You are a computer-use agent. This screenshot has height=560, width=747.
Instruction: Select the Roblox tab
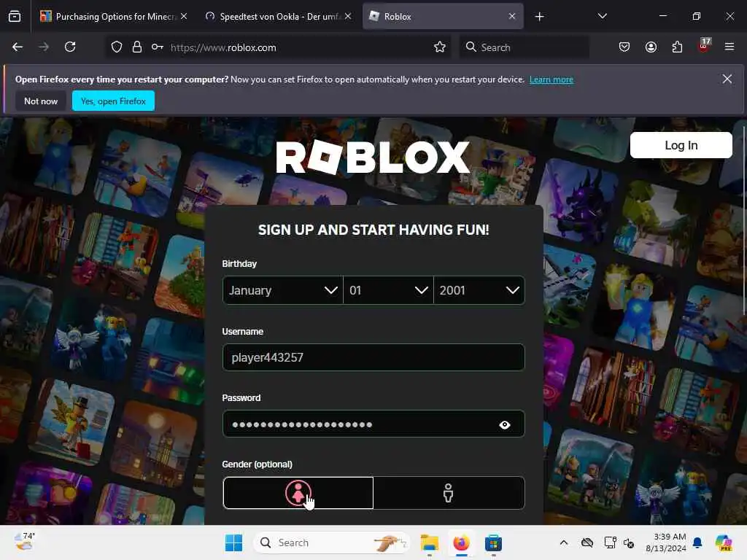443,16
